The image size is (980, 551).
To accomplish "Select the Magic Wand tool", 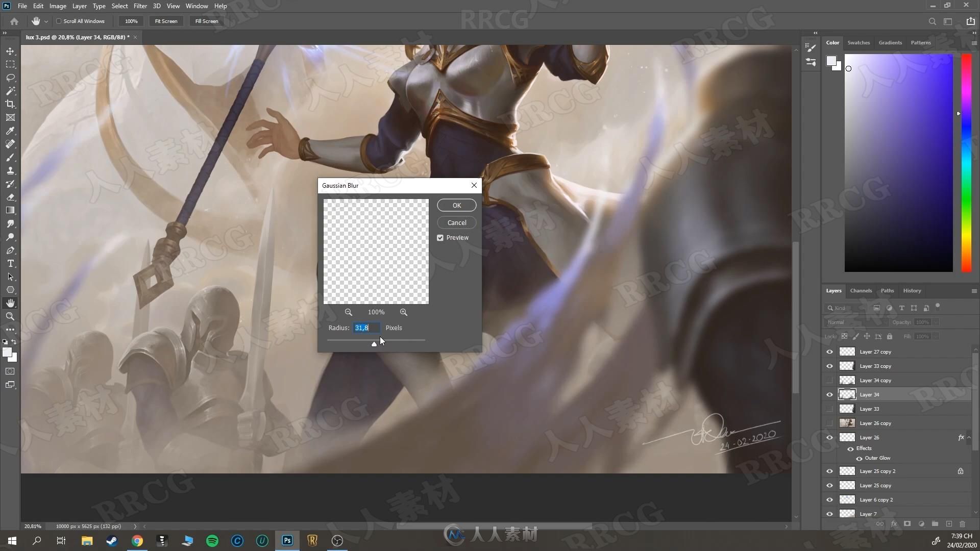I will tap(10, 91).
